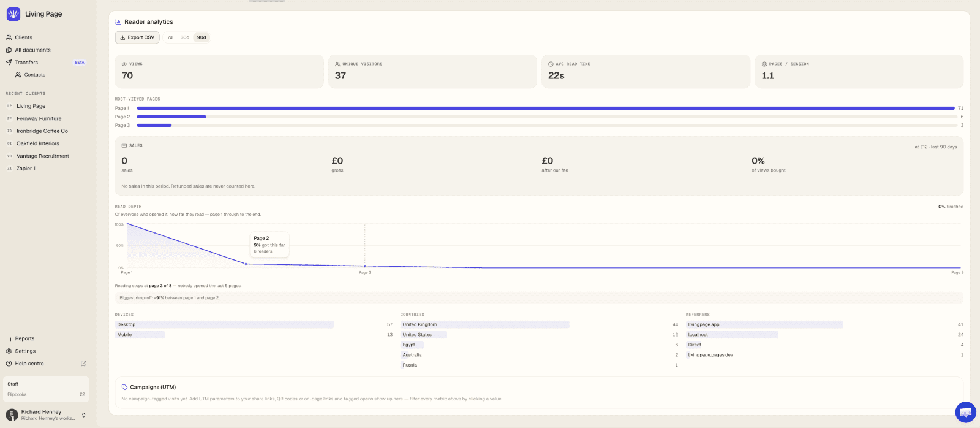Filter by Mobile device
The image size is (980, 428).
(254, 335)
